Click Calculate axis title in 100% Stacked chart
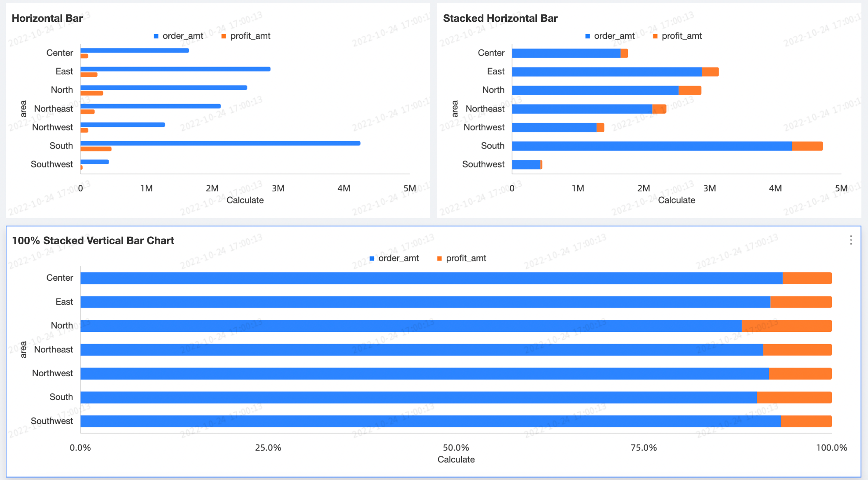The height and width of the screenshot is (480, 868). [456, 460]
